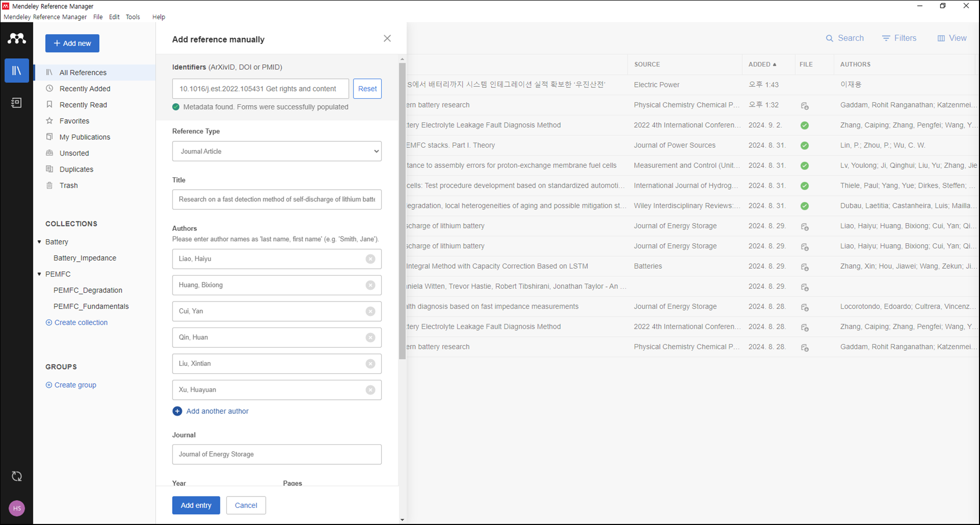Open the Library view sidebar icon
This screenshot has width=980, height=525.
(17, 70)
